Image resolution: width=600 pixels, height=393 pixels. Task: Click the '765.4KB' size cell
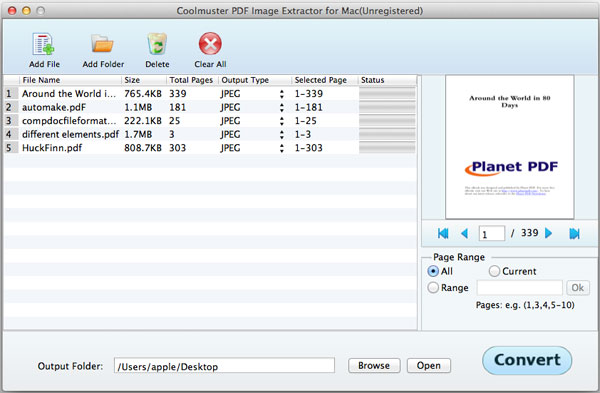(x=143, y=94)
